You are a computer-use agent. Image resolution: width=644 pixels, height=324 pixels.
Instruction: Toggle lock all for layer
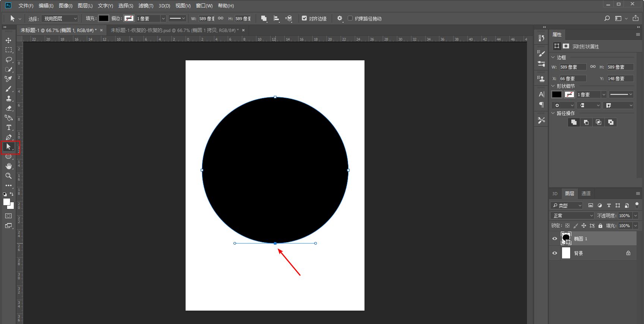click(x=600, y=226)
